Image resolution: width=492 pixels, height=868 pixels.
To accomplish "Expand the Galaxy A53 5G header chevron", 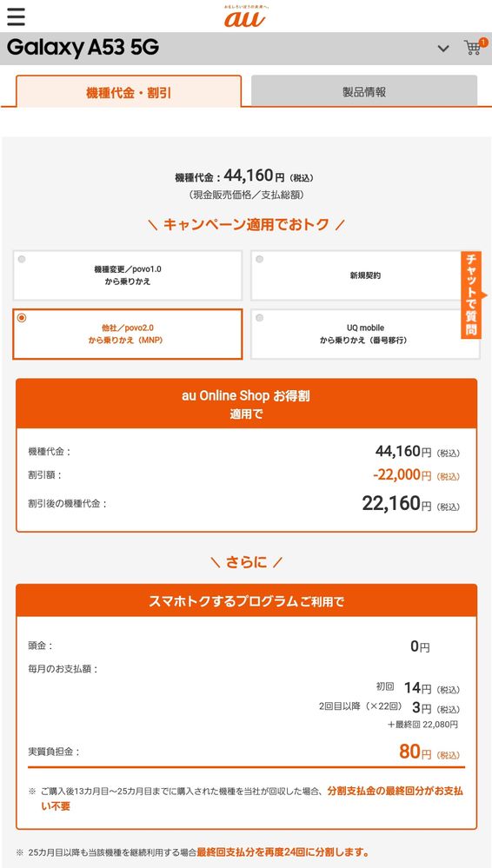I will coord(443,49).
